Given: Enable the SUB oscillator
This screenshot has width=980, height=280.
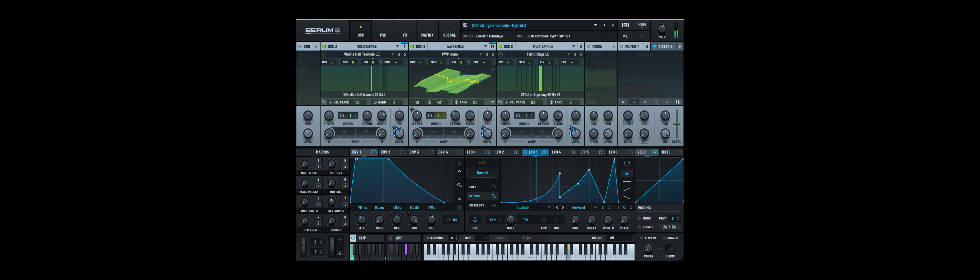Looking at the screenshot, I should pos(300,46).
